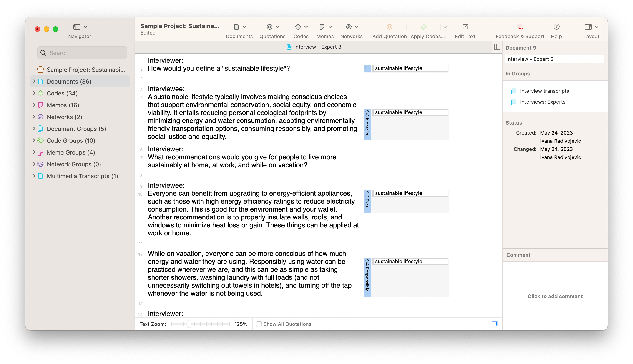The image size is (633, 364).
Task: Select the small quotation marker at line 2
Action: 367,68
